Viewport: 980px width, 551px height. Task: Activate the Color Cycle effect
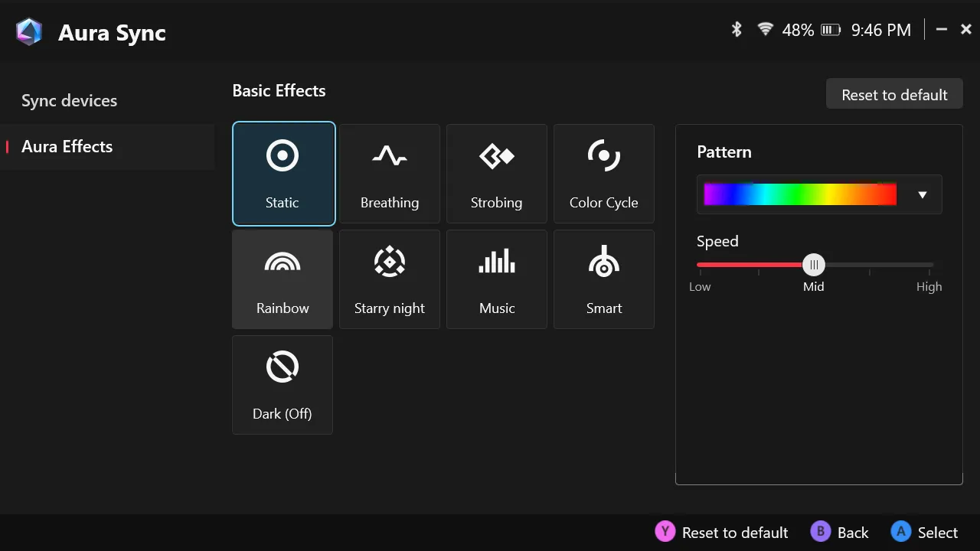click(604, 174)
